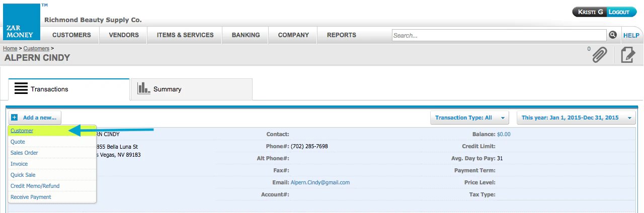Click the Payment Term label
This screenshot has width=644, height=213.
pos(474,170)
